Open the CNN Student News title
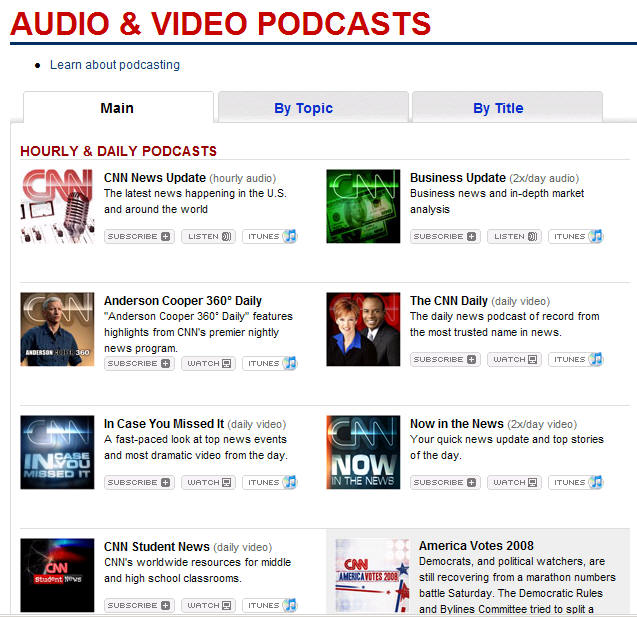Image resolution: width=637 pixels, height=617 pixels. click(156, 547)
